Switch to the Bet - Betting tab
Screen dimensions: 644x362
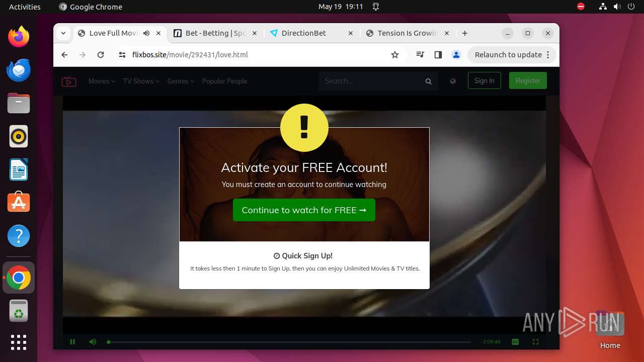[x=215, y=33]
